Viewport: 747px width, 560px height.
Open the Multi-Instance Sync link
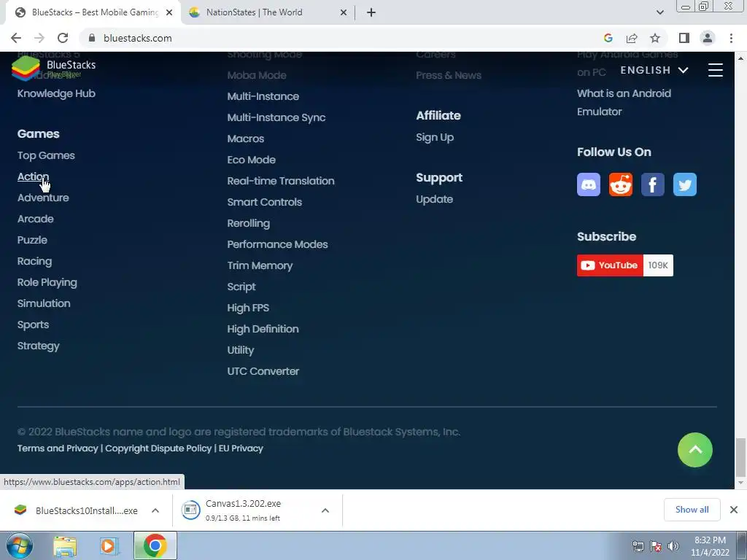(x=276, y=117)
